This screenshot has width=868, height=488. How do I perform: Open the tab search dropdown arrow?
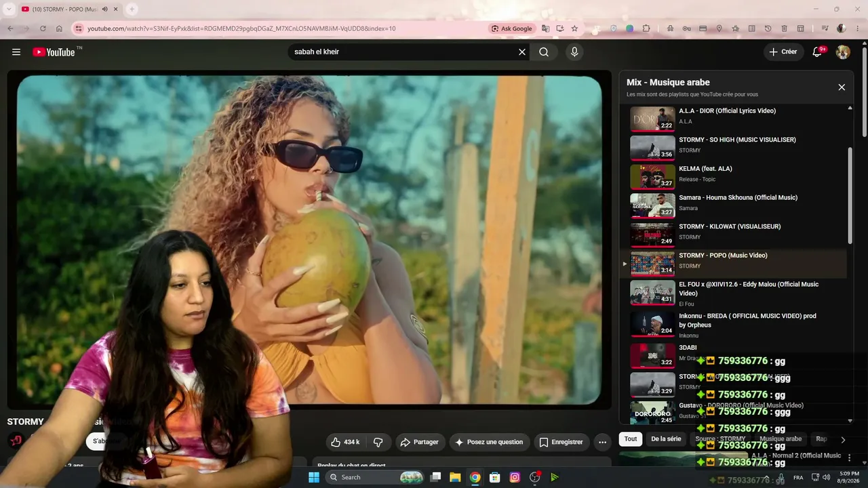click(9, 9)
